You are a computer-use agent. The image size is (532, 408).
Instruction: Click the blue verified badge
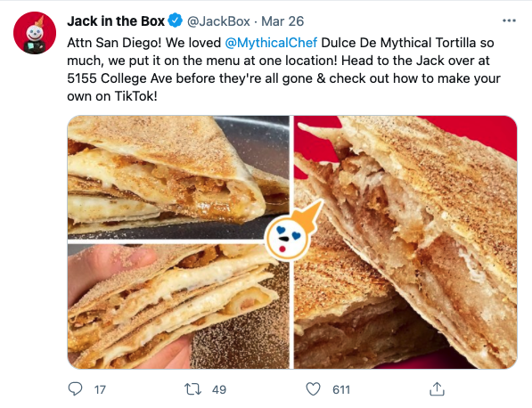(x=176, y=20)
